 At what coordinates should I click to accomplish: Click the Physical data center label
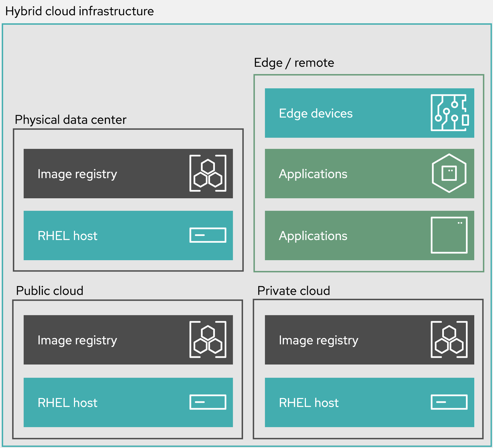(x=71, y=120)
